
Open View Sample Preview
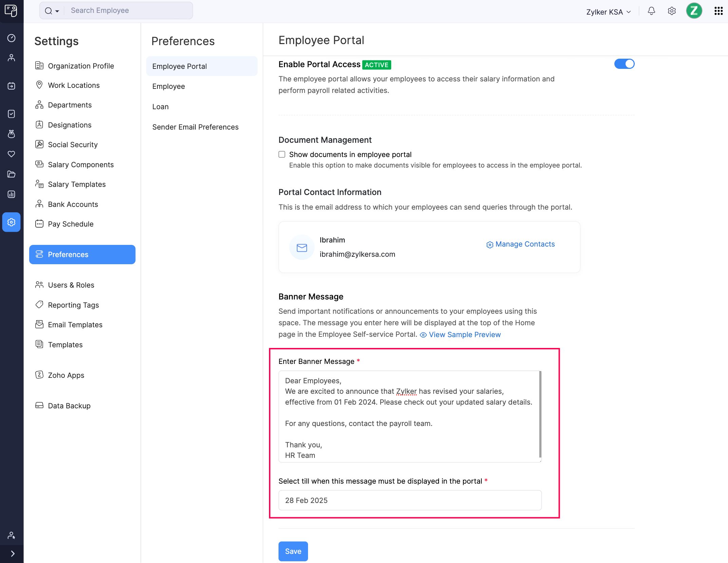click(x=464, y=334)
